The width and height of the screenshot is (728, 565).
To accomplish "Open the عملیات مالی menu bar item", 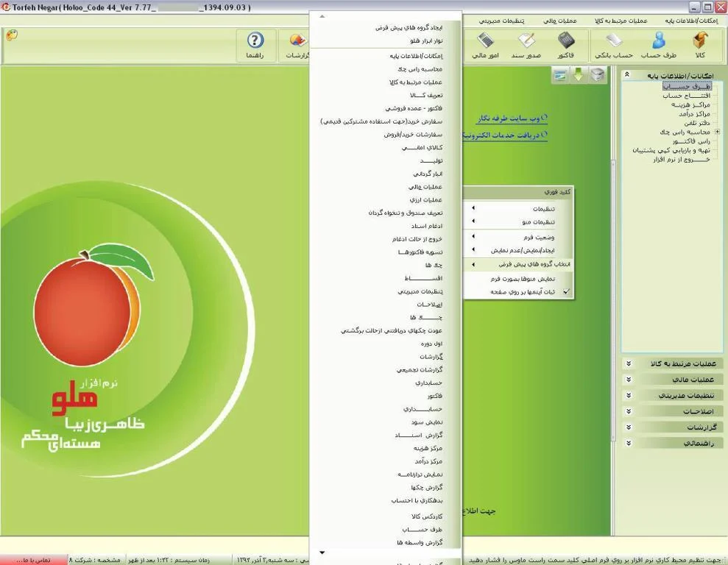I will pyautogui.click(x=560, y=21).
